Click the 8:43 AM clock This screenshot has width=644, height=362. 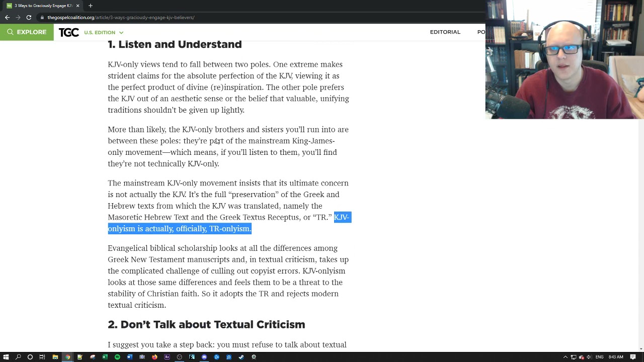pos(616,357)
